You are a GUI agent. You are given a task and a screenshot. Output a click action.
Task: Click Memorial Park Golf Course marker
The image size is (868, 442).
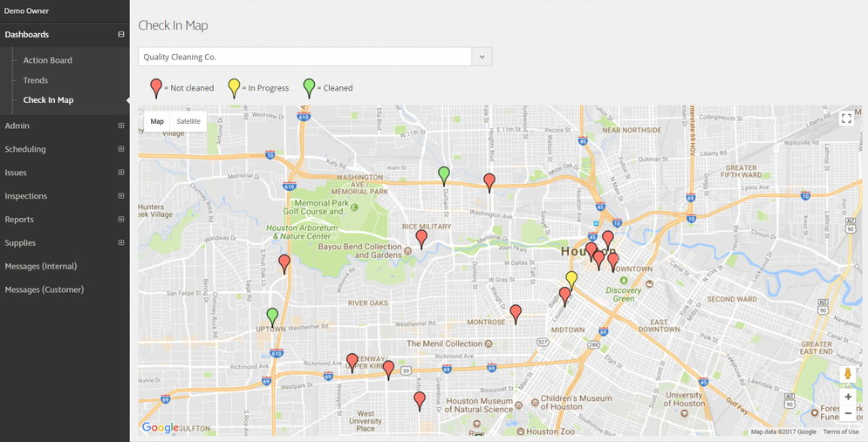coord(354,207)
